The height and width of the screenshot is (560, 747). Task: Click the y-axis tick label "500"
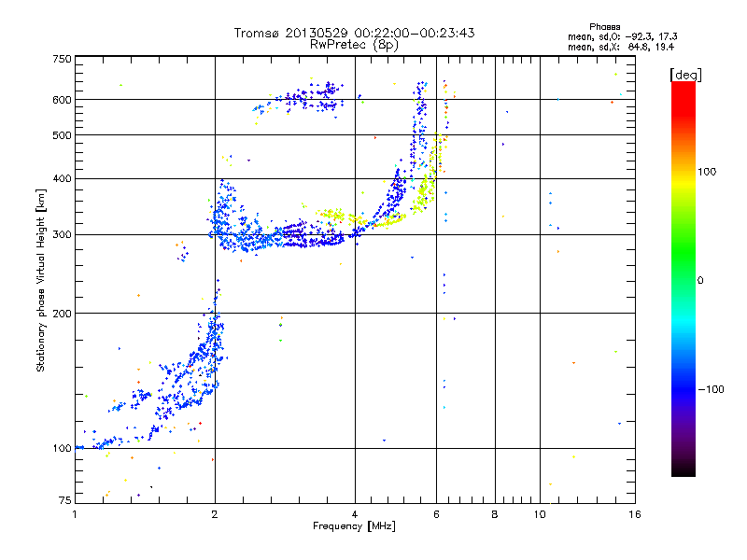click(x=62, y=135)
